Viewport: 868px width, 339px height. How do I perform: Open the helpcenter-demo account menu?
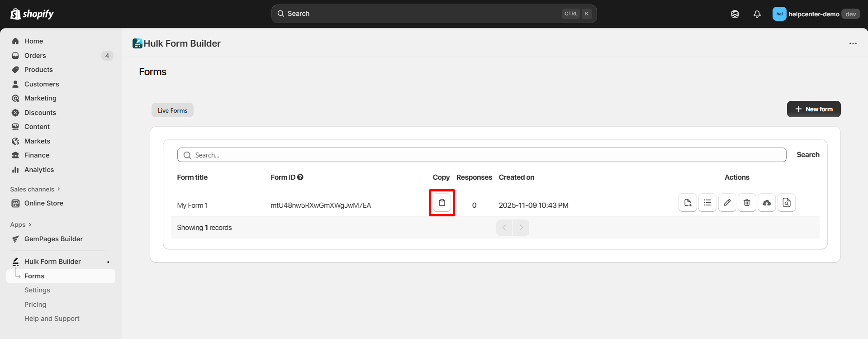816,14
